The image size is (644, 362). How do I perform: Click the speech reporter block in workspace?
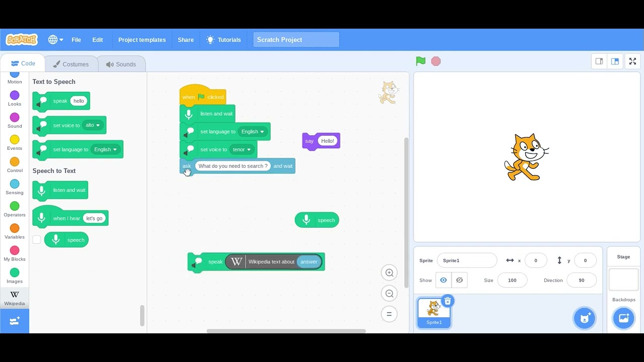tap(317, 220)
